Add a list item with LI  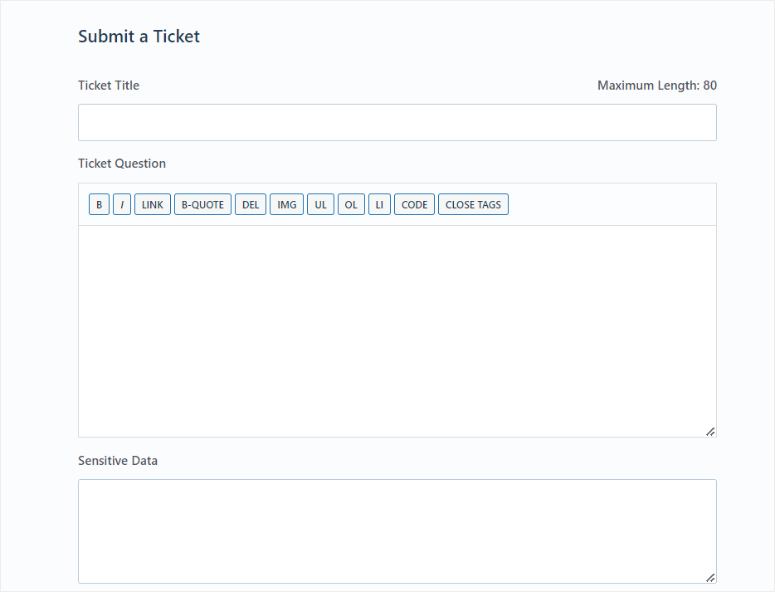pos(379,205)
